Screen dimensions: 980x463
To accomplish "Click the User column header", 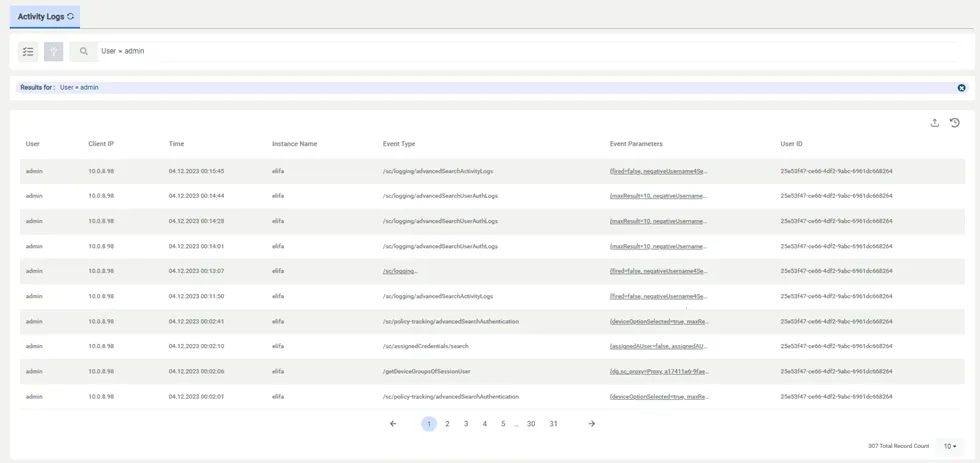I will [x=32, y=144].
